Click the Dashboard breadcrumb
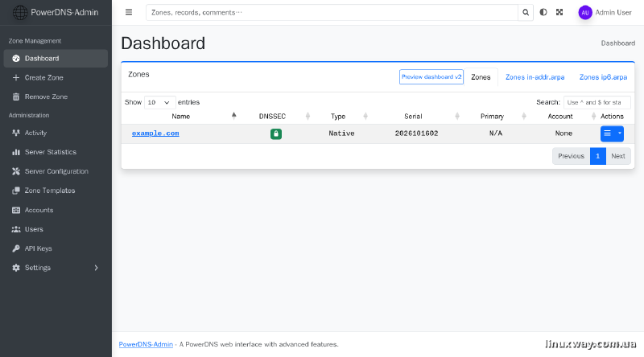This screenshot has height=357, width=644. click(618, 43)
